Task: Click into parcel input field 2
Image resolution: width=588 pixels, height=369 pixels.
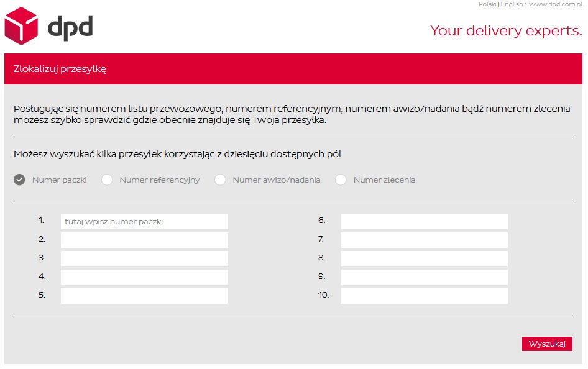Action: pos(144,240)
